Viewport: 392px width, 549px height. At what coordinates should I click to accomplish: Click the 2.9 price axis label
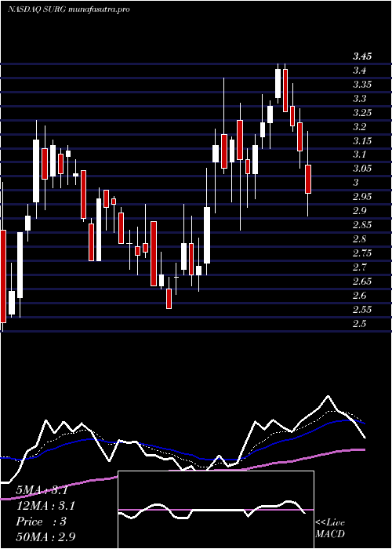[x=359, y=210]
